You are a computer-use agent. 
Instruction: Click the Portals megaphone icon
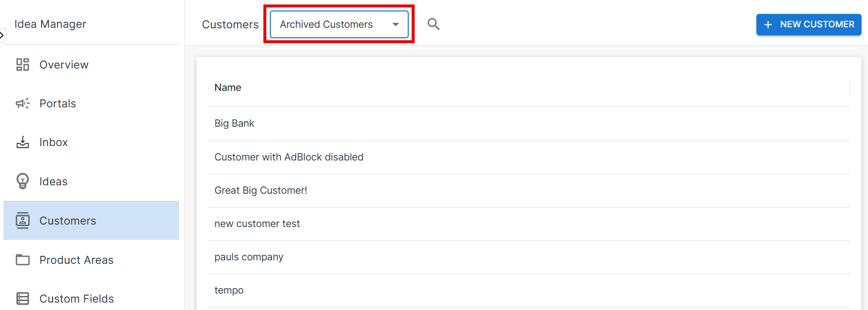[23, 103]
